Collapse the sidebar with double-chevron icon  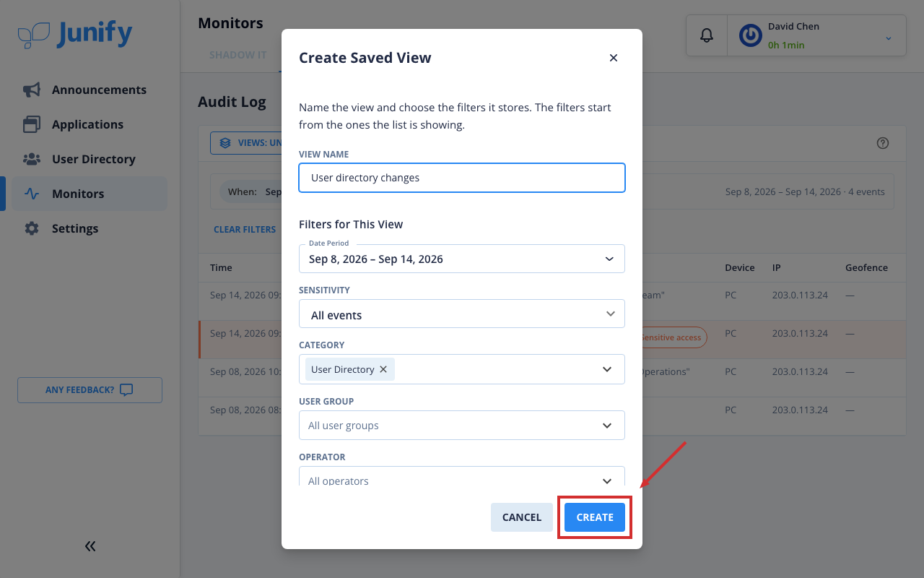tap(90, 546)
